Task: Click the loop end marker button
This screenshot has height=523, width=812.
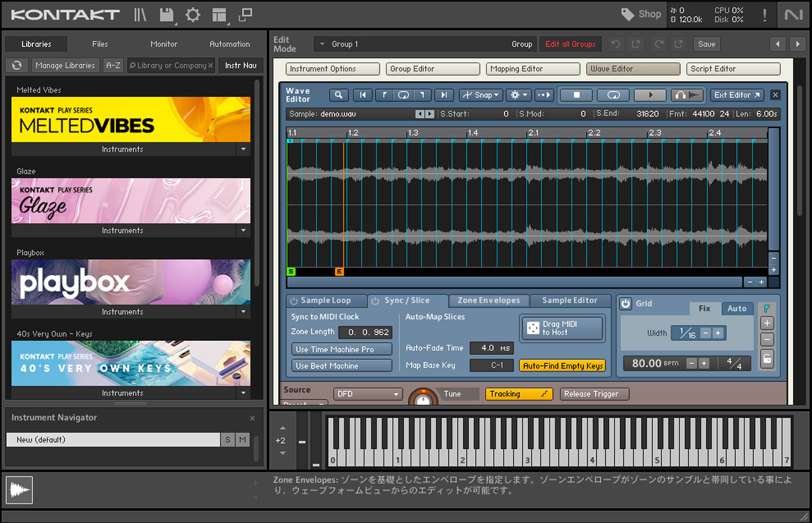Action: click(423, 95)
